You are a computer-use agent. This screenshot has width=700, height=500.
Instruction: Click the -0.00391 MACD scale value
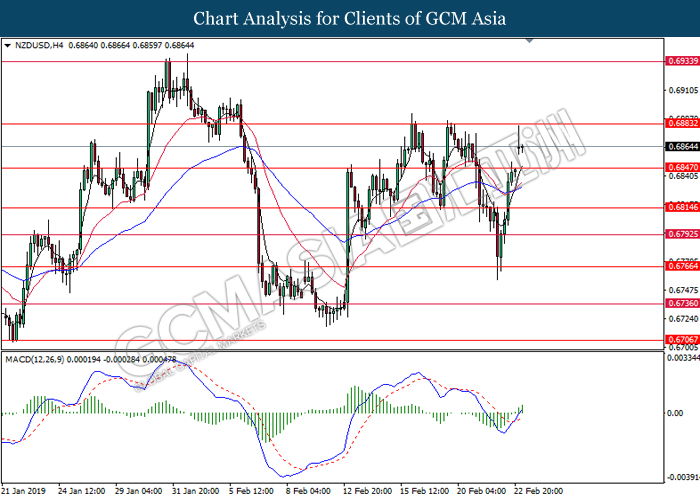coord(681,477)
